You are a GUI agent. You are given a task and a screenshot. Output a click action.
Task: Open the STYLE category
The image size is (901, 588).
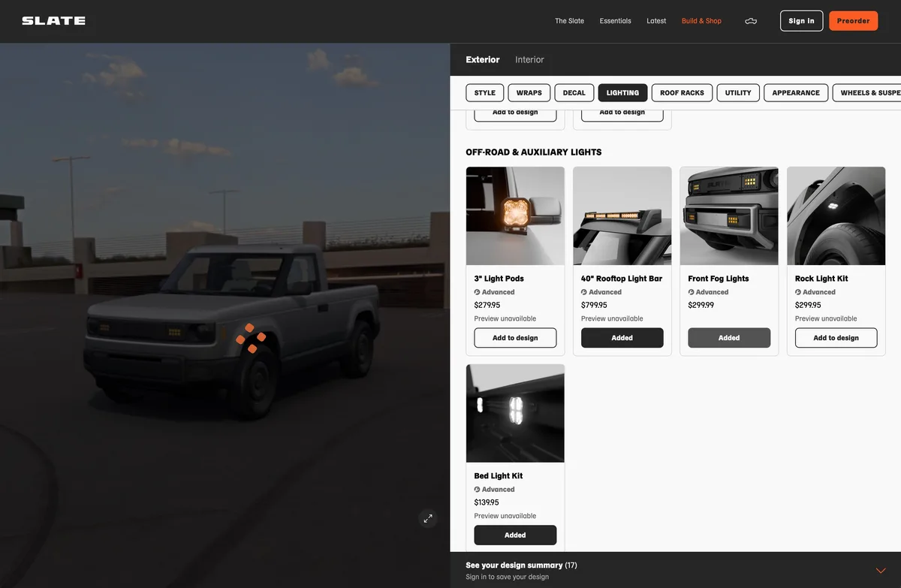tap(485, 92)
